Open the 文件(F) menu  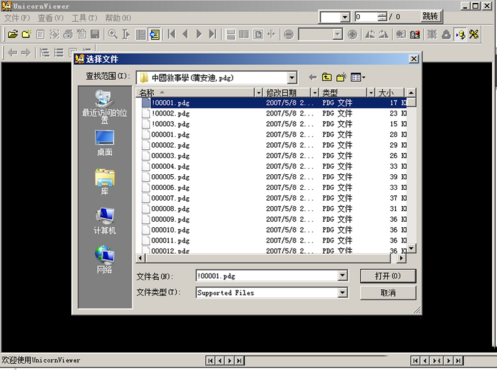[17, 18]
